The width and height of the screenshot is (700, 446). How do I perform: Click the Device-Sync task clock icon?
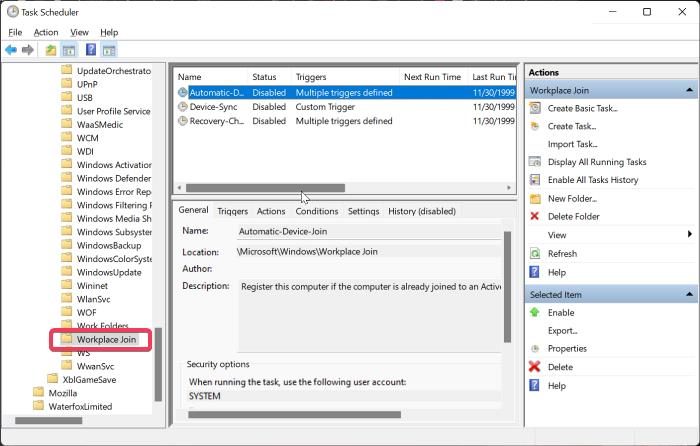point(183,107)
